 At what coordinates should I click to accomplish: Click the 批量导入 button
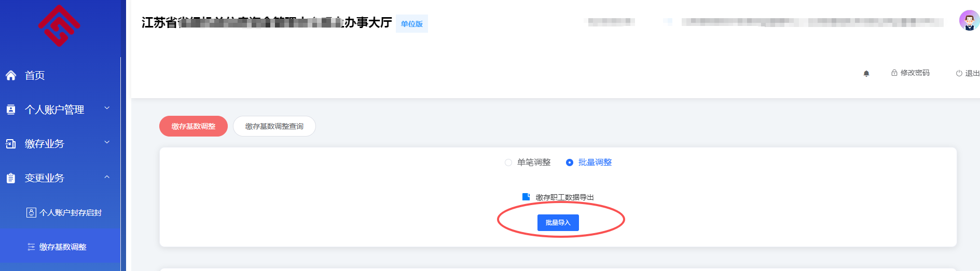pos(558,223)
